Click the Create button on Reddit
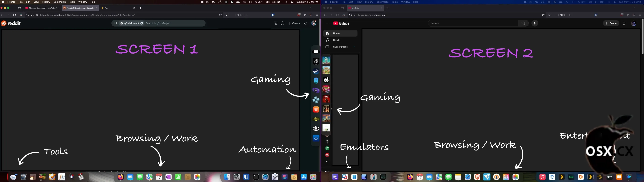Viewport: 644px width, 182px height. 294,23
